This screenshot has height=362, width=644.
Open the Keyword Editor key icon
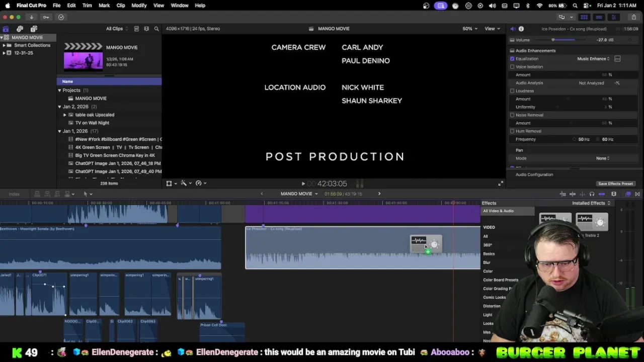click(x=46, y=17)
